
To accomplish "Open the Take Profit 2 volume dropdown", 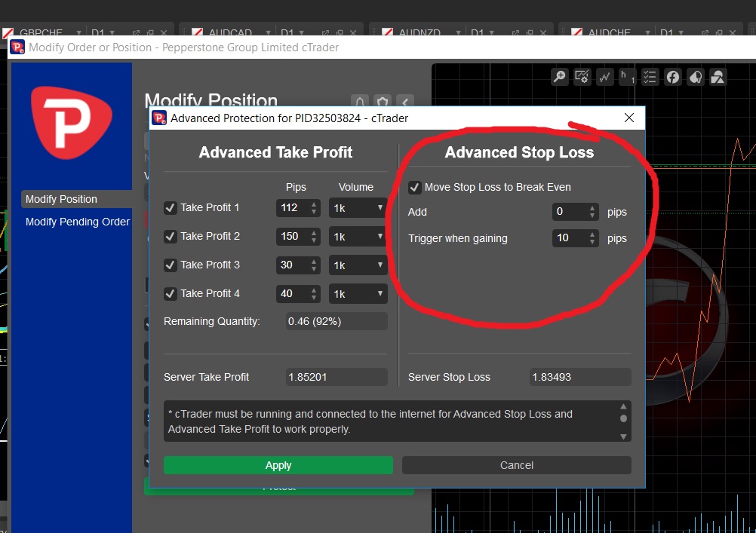I will 358,237.
